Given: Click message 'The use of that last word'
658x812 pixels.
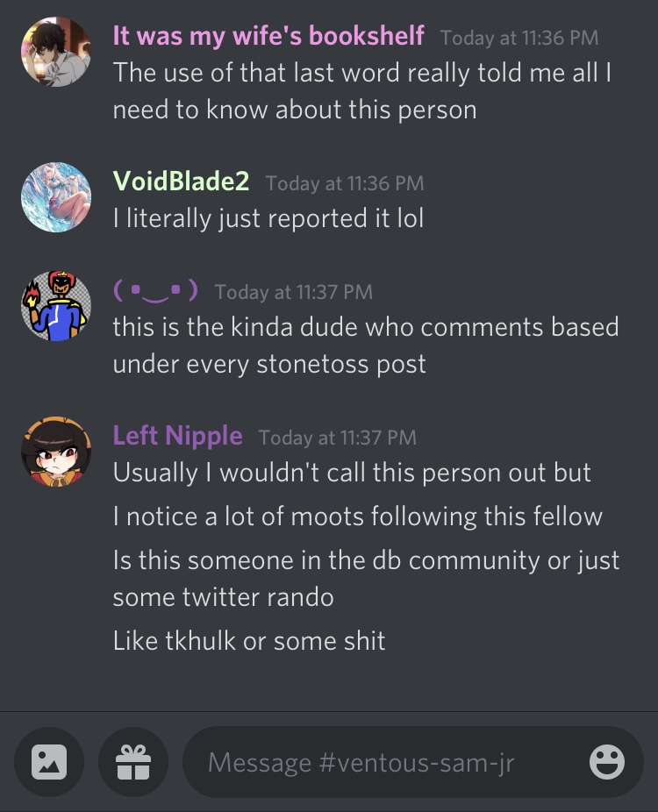Looking at the screenshot, I should (362, 91).
